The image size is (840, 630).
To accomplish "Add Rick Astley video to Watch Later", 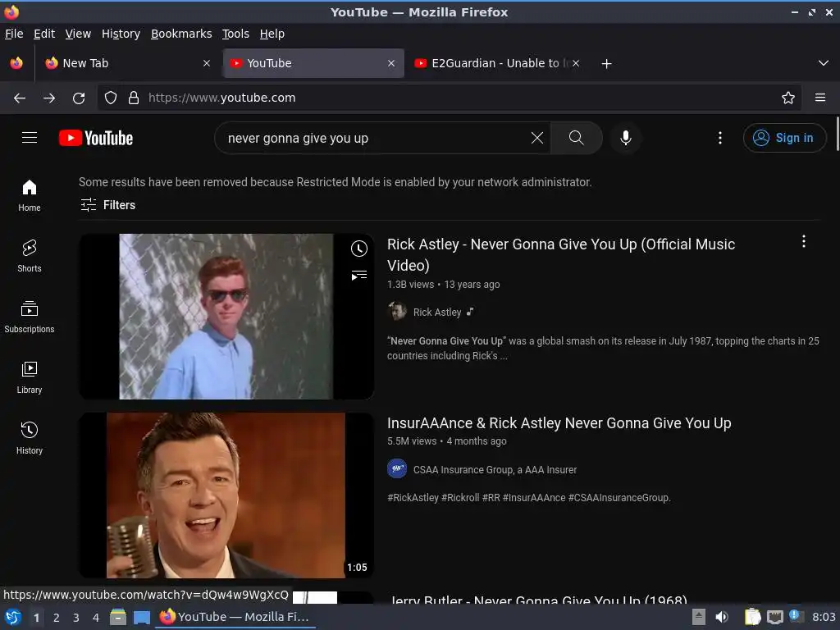I will point(359,249).
